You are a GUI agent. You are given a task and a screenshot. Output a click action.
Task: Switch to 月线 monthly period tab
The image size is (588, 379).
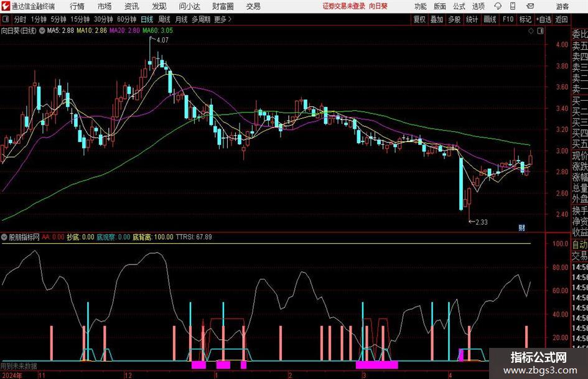point(181,19)
